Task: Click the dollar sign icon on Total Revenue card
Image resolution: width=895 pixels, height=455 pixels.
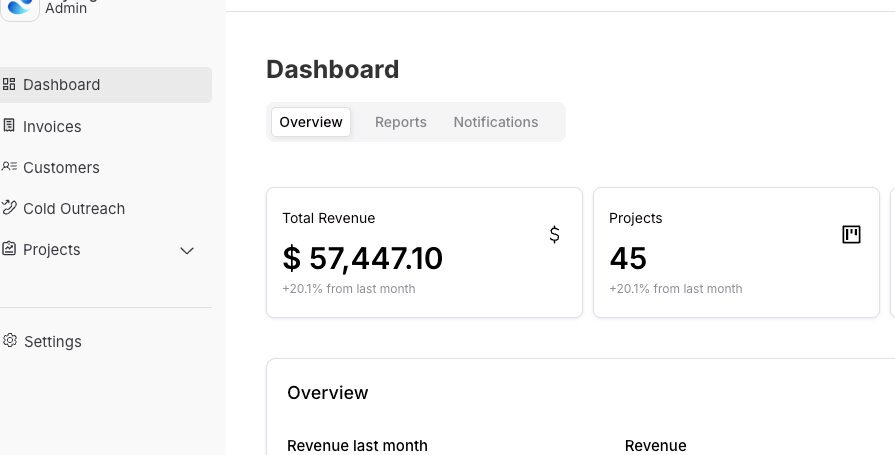Action: pyautogui.click(x=554, y=234)
